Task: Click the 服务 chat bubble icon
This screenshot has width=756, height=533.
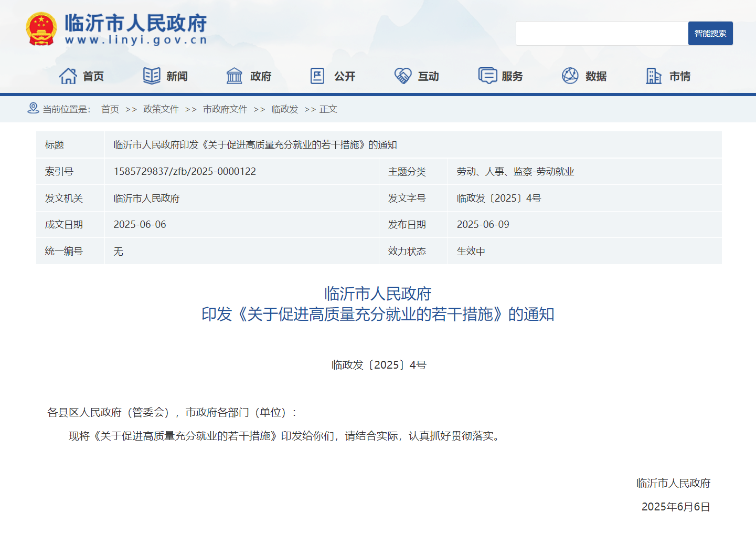Action: pos(487,76)
